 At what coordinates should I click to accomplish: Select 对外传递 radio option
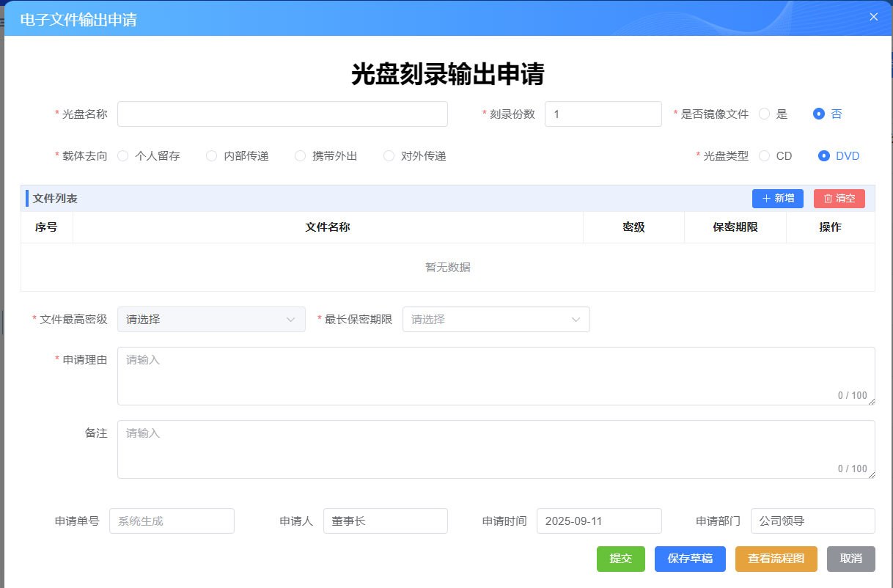pos(389,155)
